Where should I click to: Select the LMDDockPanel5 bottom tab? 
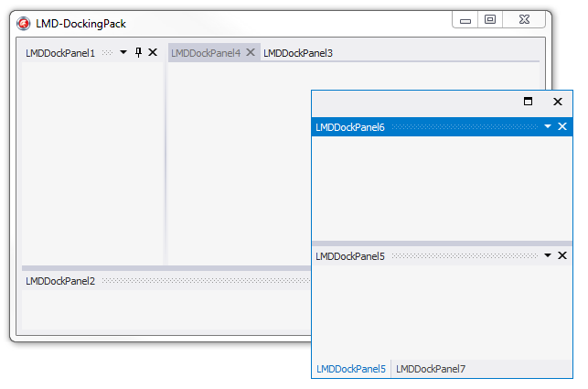point(351,369)
